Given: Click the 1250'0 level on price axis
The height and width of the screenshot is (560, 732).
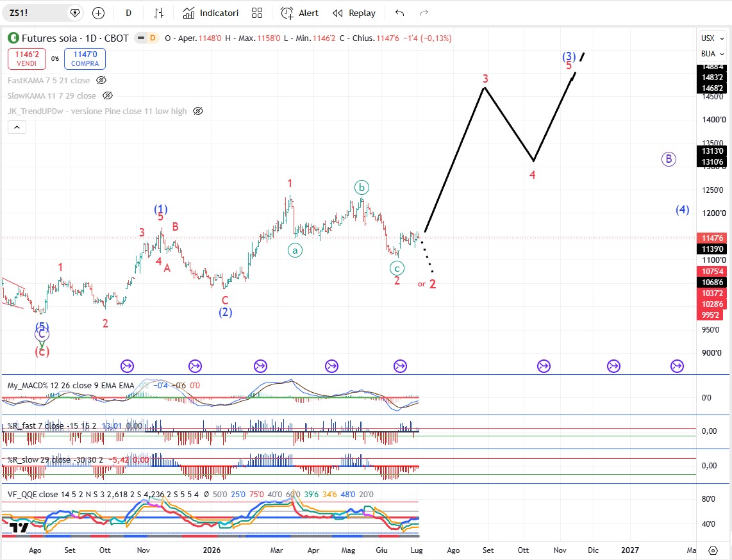Looking at the screenshot, I should click(712, 190).
